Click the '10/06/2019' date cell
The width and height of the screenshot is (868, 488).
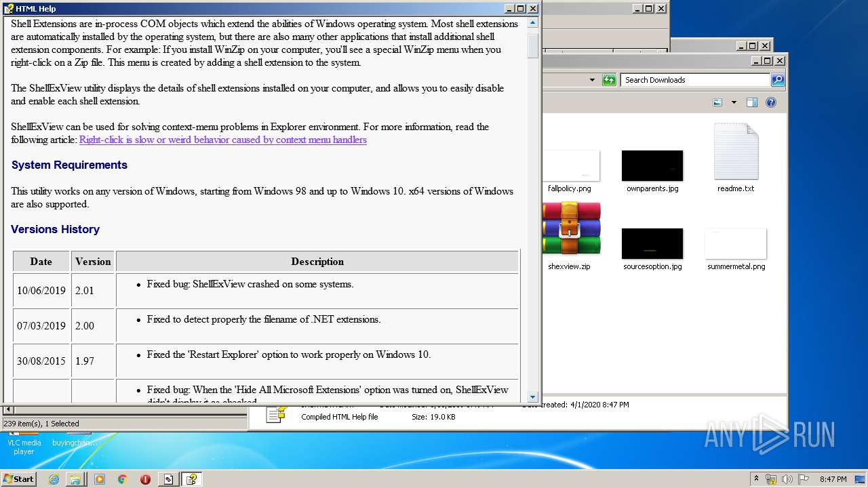41,291
